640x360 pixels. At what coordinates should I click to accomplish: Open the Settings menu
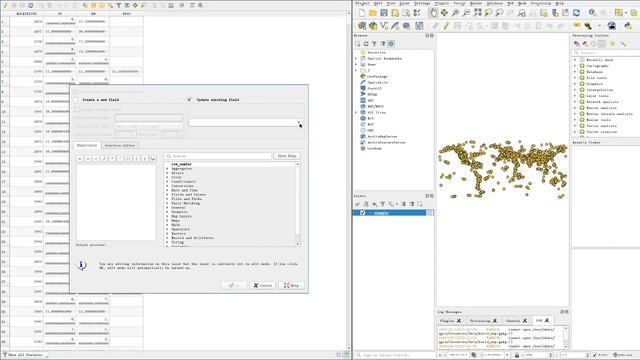tap(422, 3)
